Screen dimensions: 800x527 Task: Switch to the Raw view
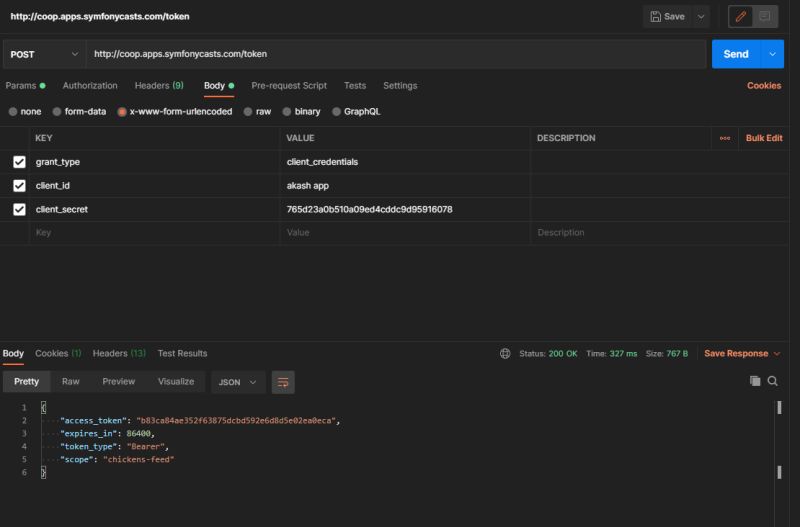coord(70,382)
